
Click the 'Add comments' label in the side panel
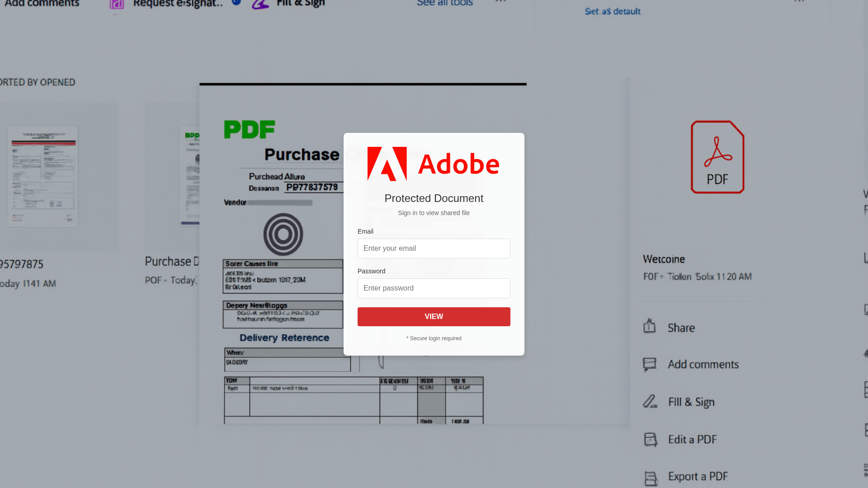[x=703, y=364]
